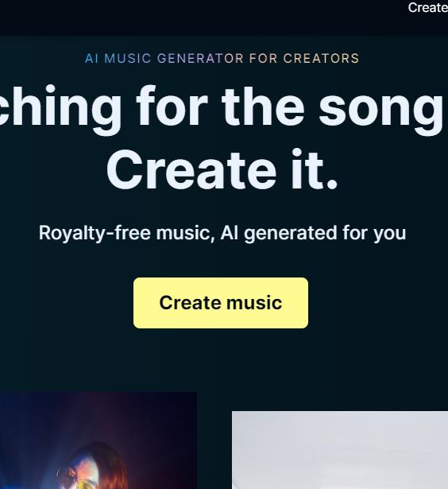Click the word 'generated' in the subtitle

click(x=291, y=234)
